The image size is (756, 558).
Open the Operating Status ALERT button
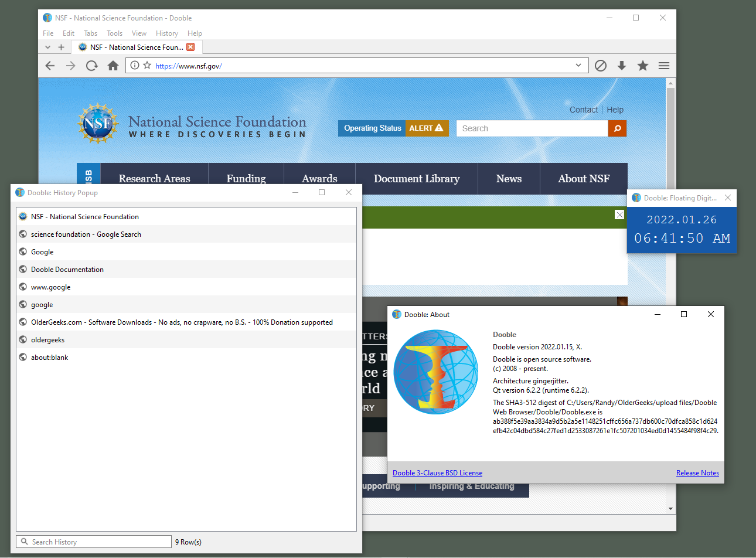393,128
